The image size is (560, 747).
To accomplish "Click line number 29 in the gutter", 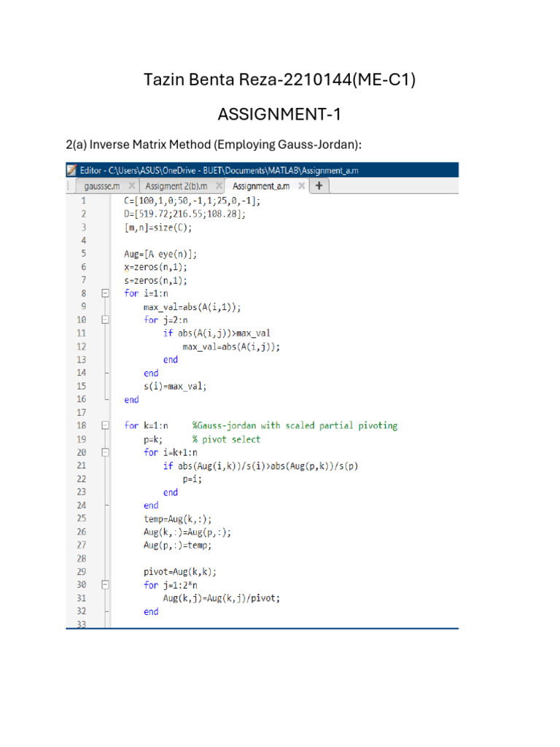I will [82, 572].
